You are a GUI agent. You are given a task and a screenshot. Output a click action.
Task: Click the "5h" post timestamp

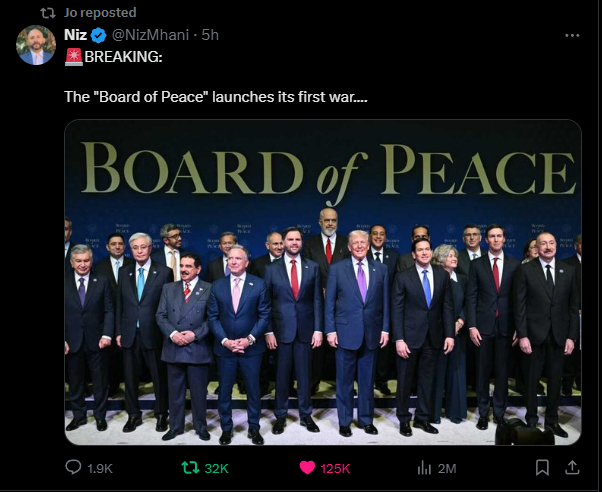tap(211, 35)
